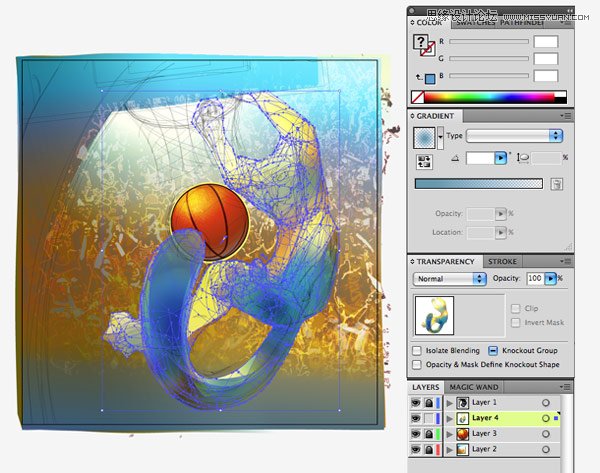This screenshot has height=473, width=600.
Task: Expand Layer 1 disclosure triangle
Action: (450, 403)
